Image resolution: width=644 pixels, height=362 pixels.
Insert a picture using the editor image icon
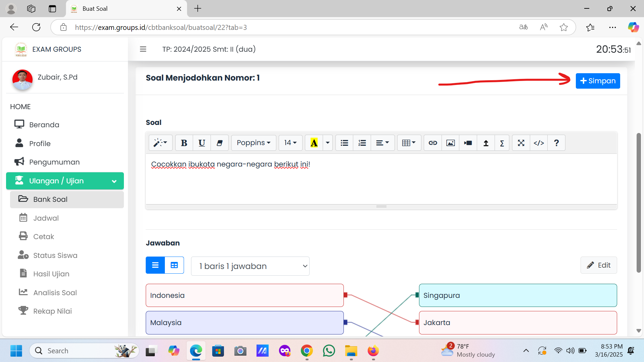pos(450,143)
